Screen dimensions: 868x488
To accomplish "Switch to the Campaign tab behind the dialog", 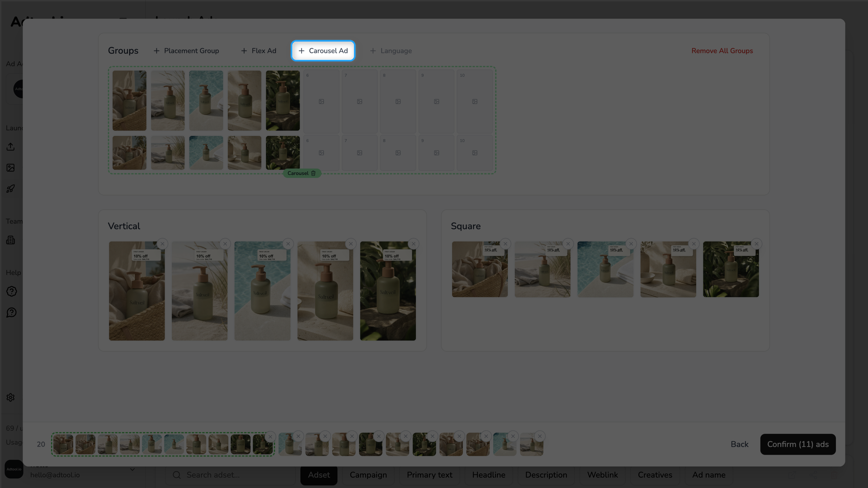I will click(368, 475).
